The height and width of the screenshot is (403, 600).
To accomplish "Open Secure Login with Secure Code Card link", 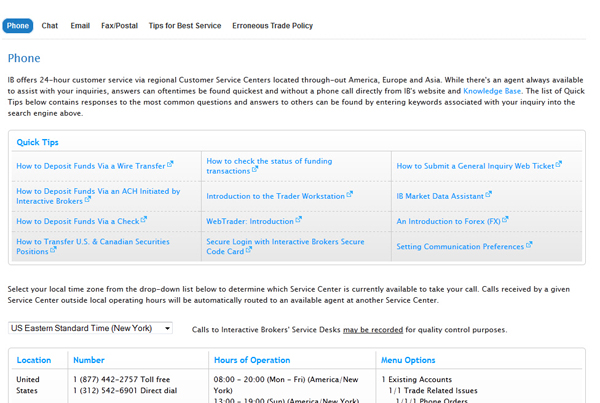I will pos(285,246).
